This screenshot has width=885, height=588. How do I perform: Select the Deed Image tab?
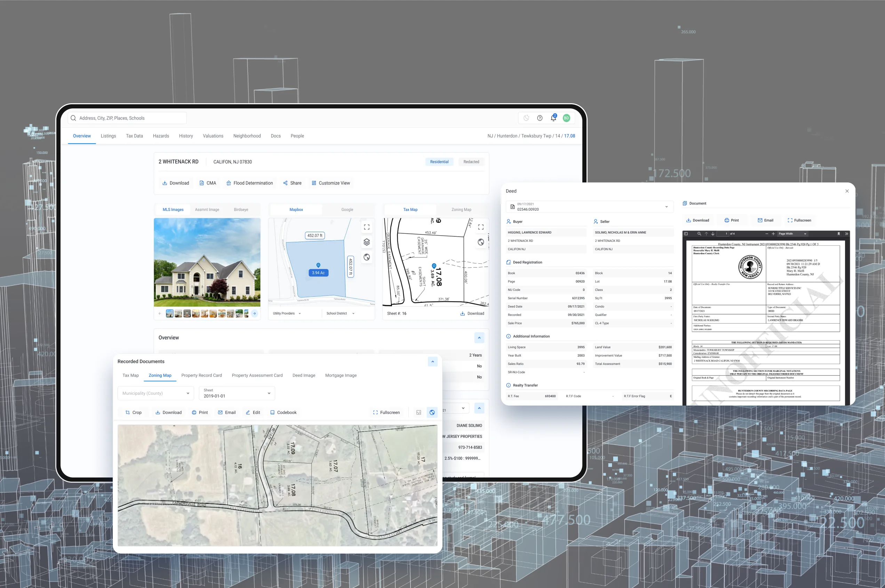click(x=304, y=375)
